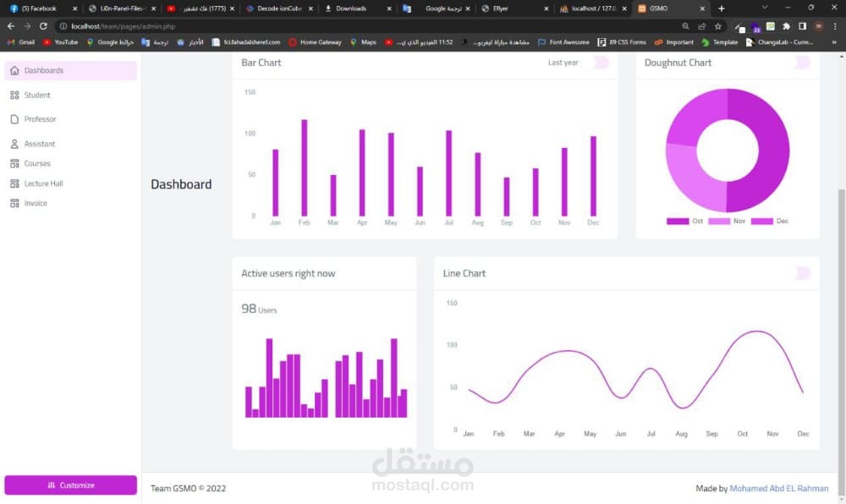Screen dimensions: 846x504
Task: Expand the tab search chevron
Action: tap(765, 8)
